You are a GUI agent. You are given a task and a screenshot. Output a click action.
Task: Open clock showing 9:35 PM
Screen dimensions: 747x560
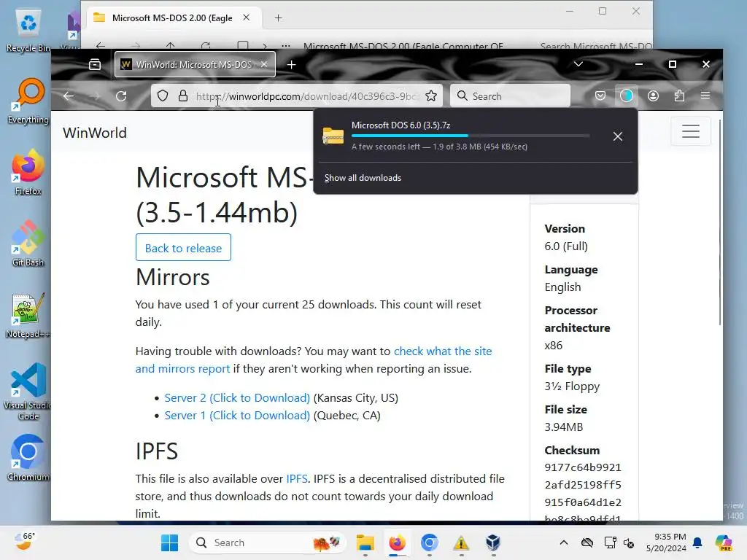(666, 542)
